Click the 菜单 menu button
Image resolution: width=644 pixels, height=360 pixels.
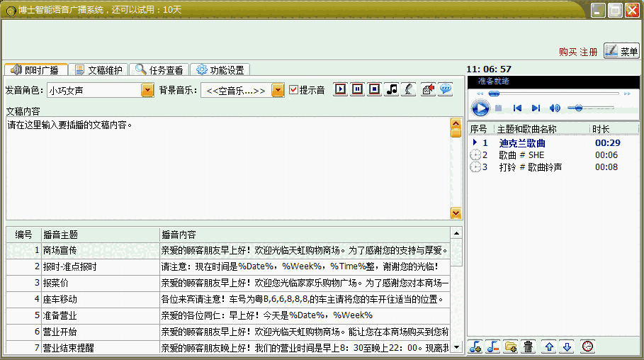(621, 51)
